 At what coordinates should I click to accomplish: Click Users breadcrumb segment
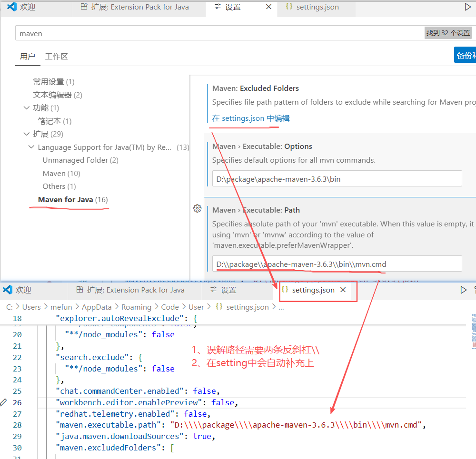coord(31,307)
